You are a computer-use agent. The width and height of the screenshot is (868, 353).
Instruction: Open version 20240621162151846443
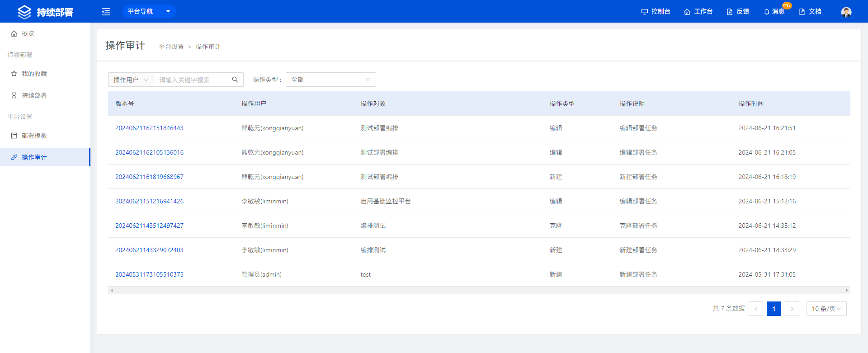[x=149, y=128]
